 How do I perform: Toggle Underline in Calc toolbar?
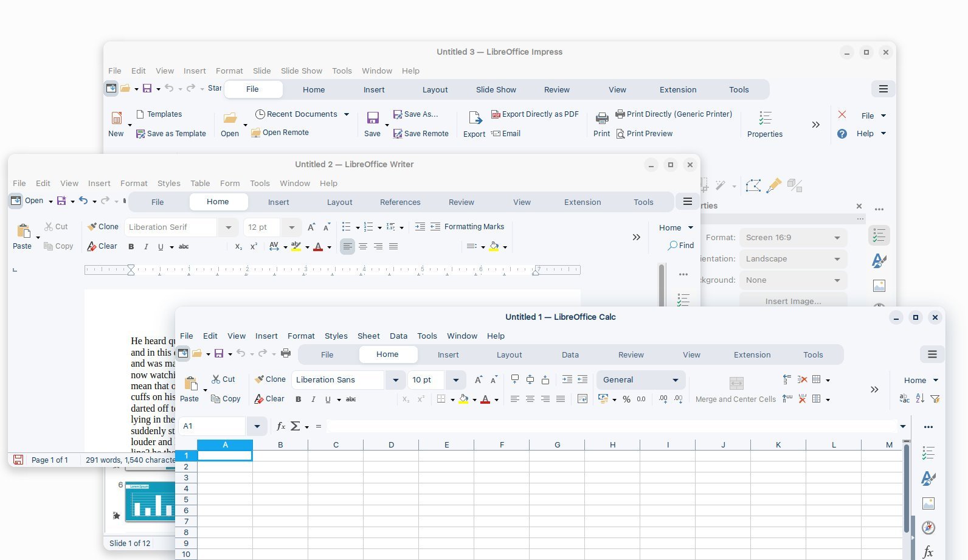pos(328,399)
